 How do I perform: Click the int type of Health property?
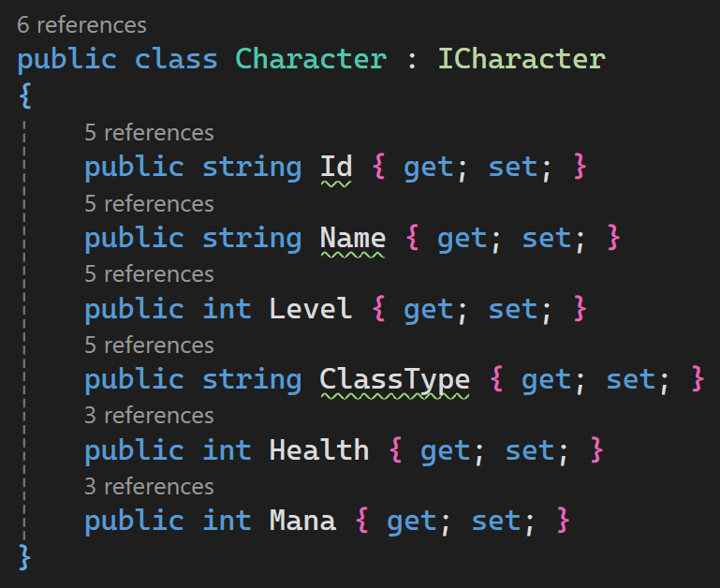(x=227, y=449)
